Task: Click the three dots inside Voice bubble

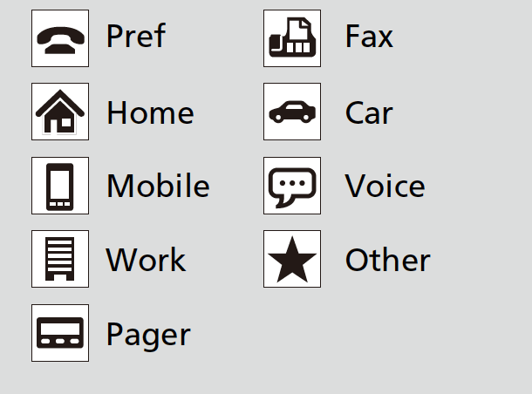Action: 292,183
